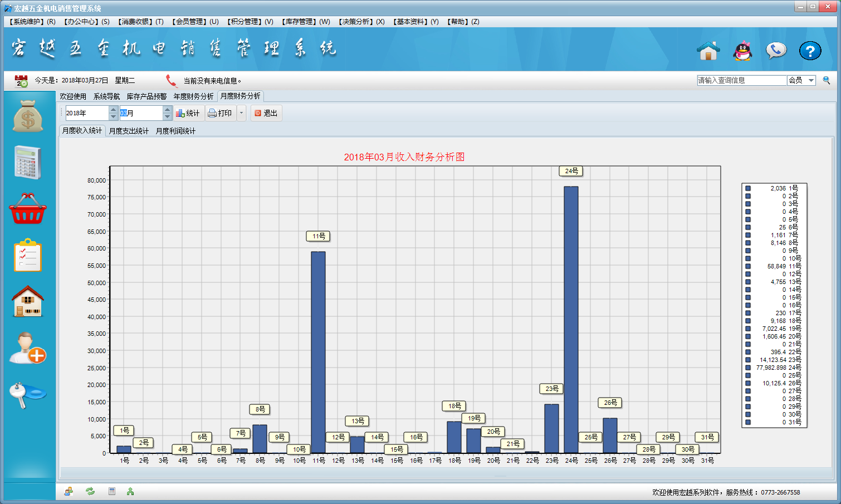Click the blue help question mark icon
This screenshot has width=841, height=504.
tap(810, 51)
